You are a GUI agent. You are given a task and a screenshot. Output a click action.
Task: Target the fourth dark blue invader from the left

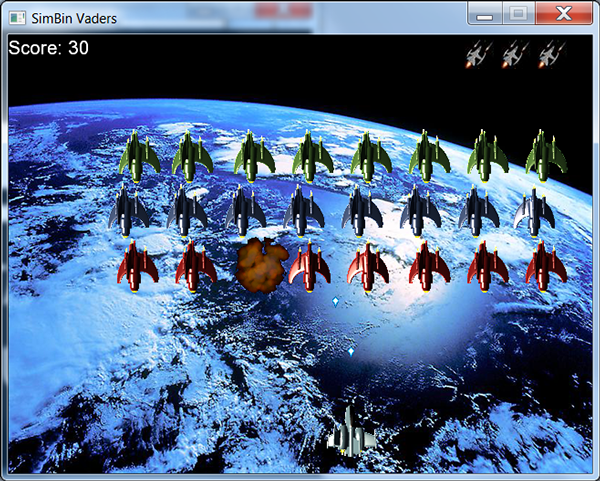click(303, 211)
